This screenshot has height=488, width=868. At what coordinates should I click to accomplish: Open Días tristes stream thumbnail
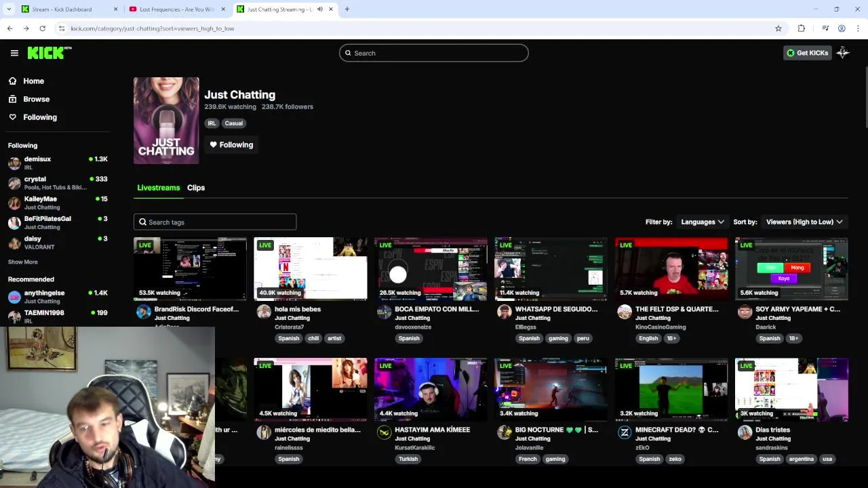pyautogui.click(x=791, y=390)
